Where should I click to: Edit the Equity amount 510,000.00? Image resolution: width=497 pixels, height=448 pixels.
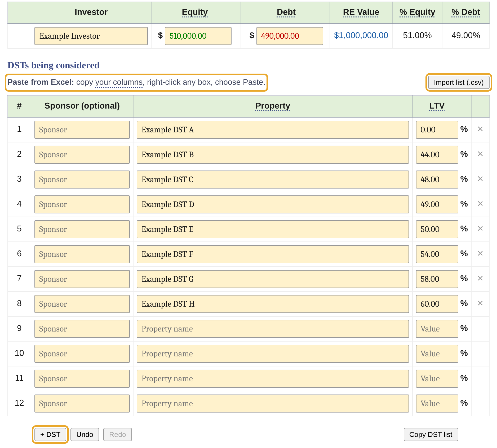[198, 36]
